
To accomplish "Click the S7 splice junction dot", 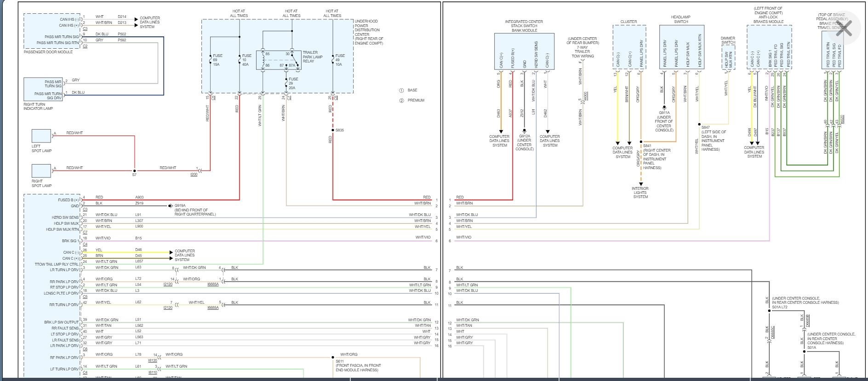I will click(x=134, y=170).
